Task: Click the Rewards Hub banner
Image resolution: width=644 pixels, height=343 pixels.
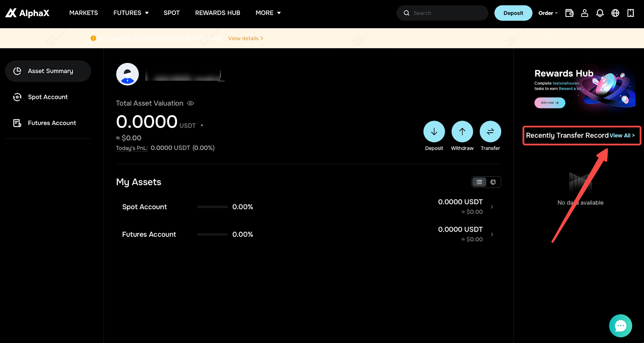Action: pos(584,88)
